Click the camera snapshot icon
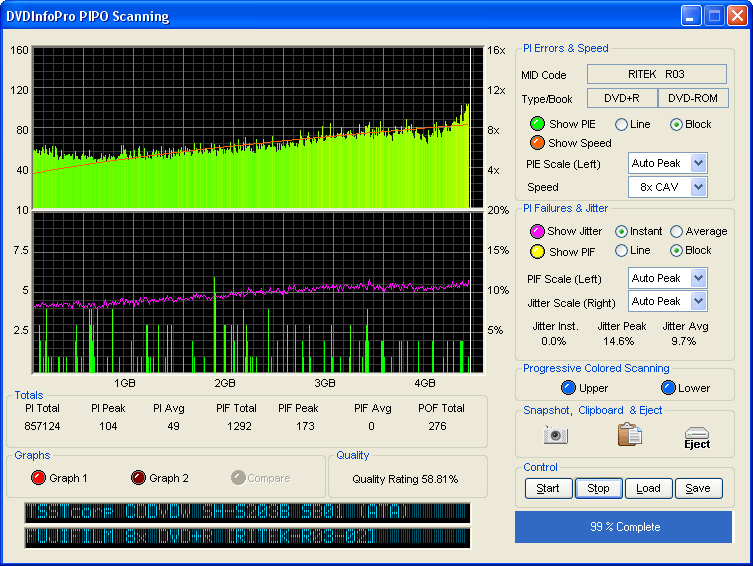753x566 pixels. [x=556, y=435]
